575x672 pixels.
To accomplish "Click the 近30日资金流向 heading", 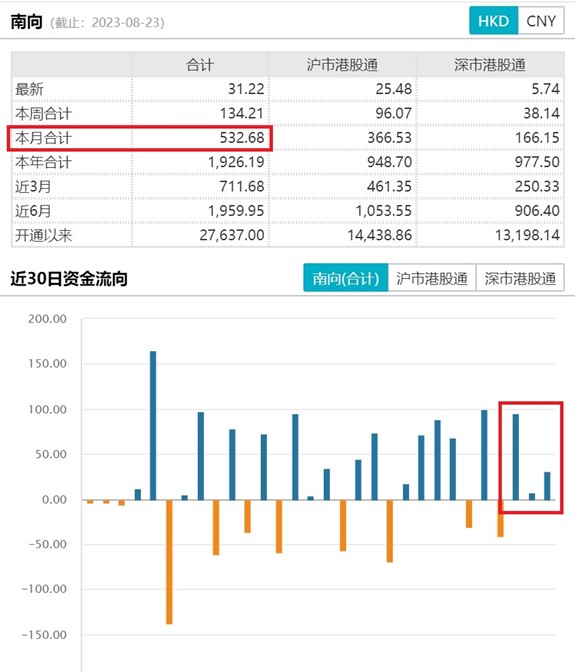I will click(69, 279).
